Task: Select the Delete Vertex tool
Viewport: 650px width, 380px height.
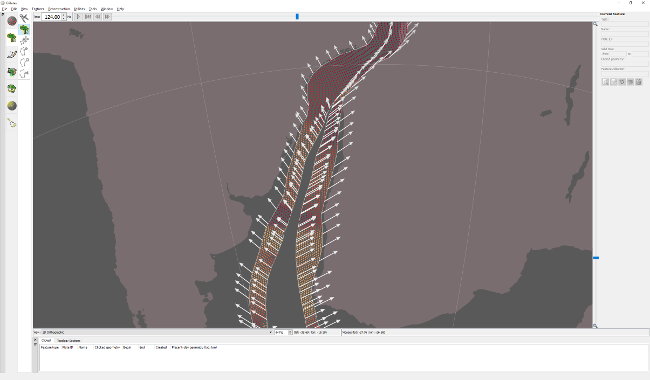Action: [x=24, y=63]
